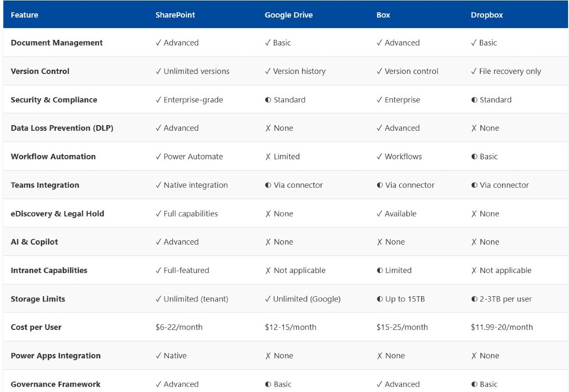Click Google Drive "Limited" Workflow Automation cell
The image size is (569, 392).
coord(282,156)
